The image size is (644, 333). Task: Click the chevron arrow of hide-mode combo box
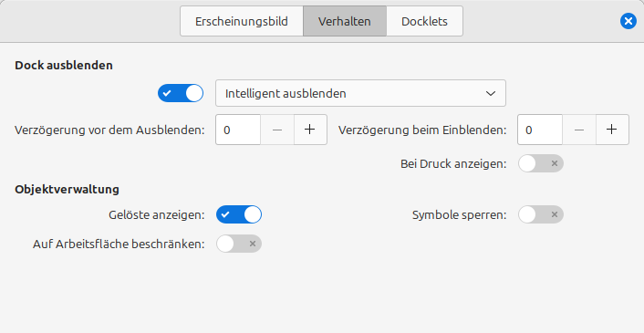pos(491,94)
